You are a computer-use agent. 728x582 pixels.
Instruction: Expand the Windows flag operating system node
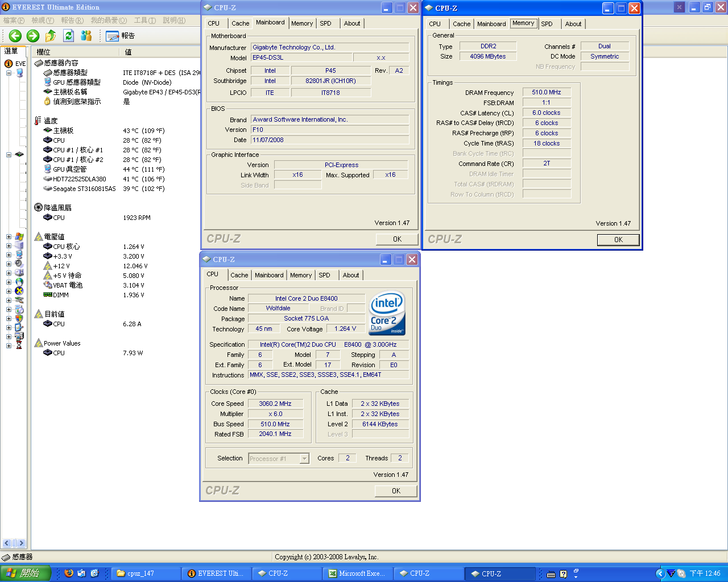click(9, 236)
